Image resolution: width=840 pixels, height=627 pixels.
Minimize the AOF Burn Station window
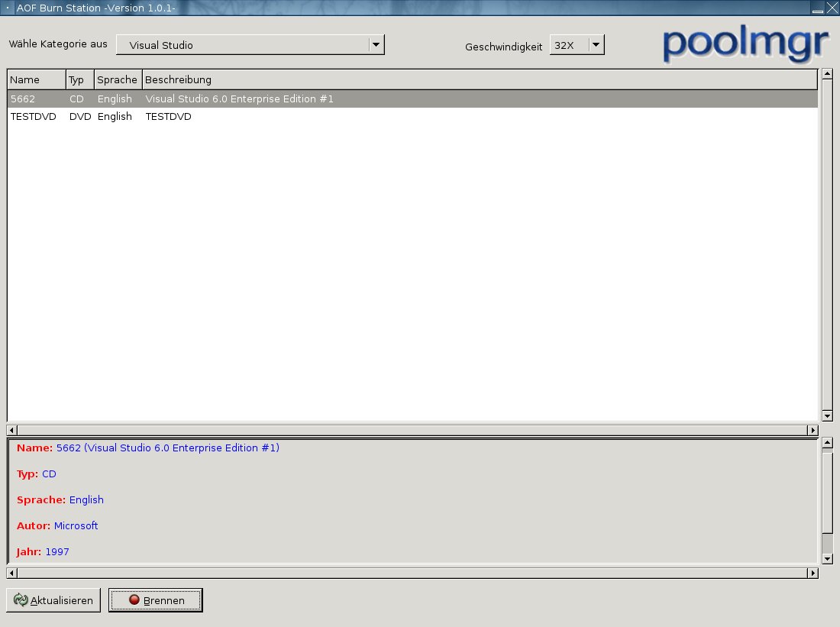[818, 8]
